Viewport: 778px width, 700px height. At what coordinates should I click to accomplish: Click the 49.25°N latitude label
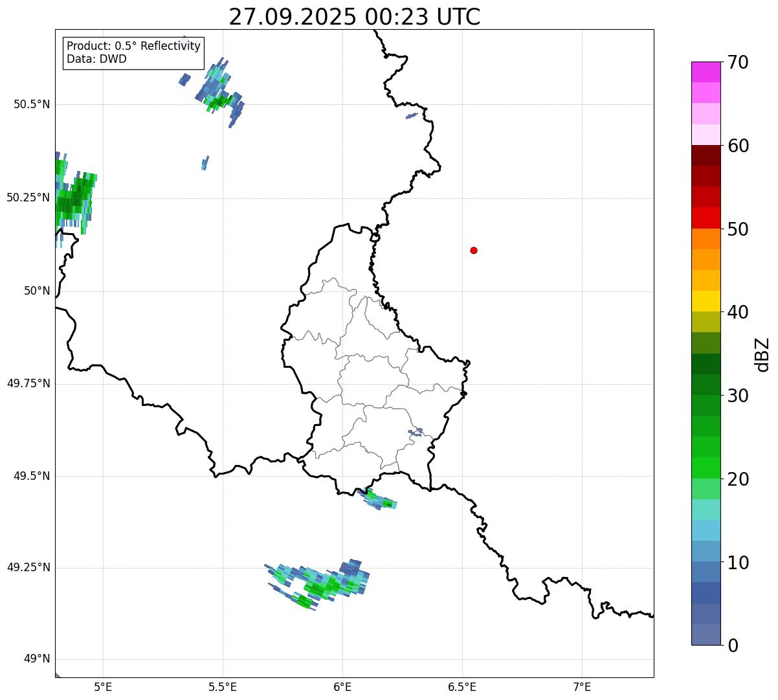(28, 568)
